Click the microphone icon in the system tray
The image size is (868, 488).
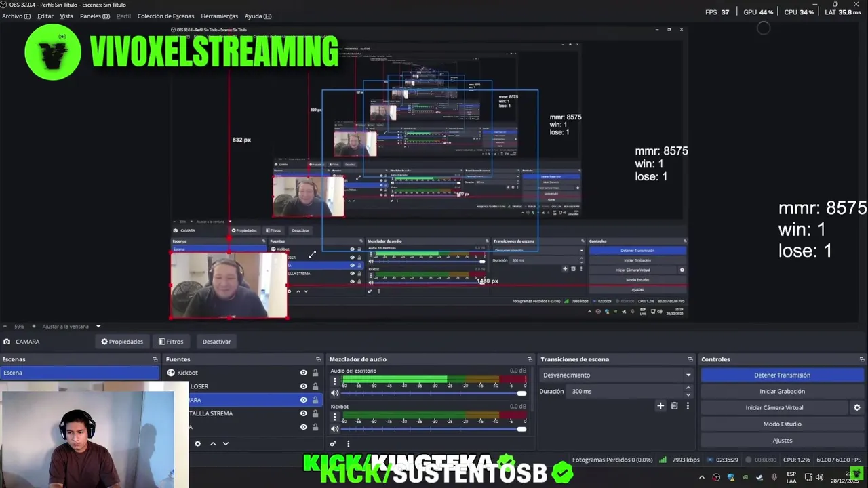tap(774, 477)
